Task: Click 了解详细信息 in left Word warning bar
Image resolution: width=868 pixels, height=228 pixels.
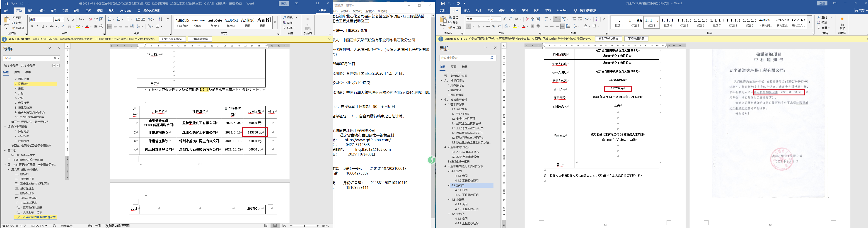Action: coord(200,39)
